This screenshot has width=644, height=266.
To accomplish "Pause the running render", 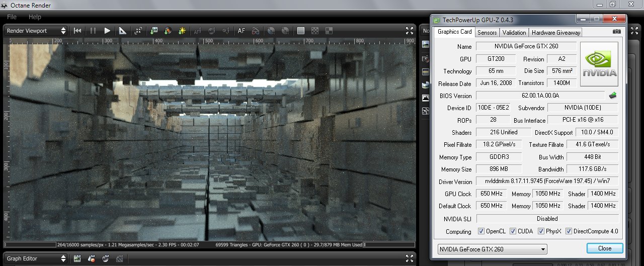I will (93, 31).
